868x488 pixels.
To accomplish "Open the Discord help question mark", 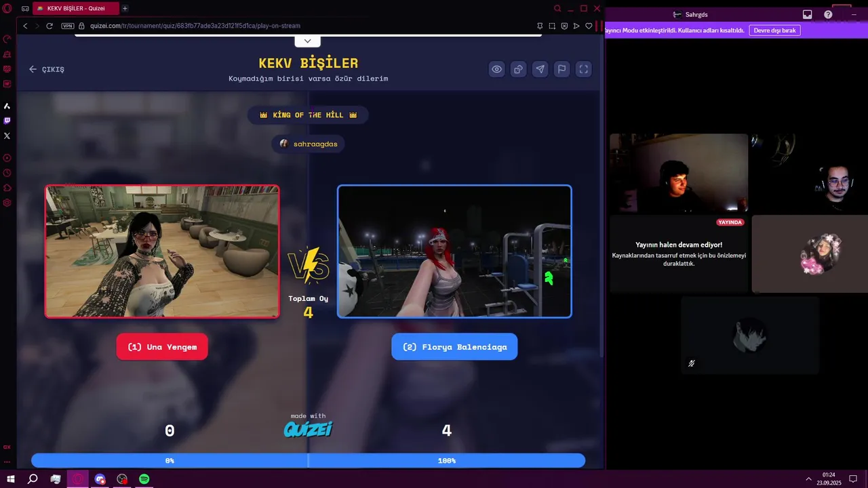I will [x=828, y=14].
